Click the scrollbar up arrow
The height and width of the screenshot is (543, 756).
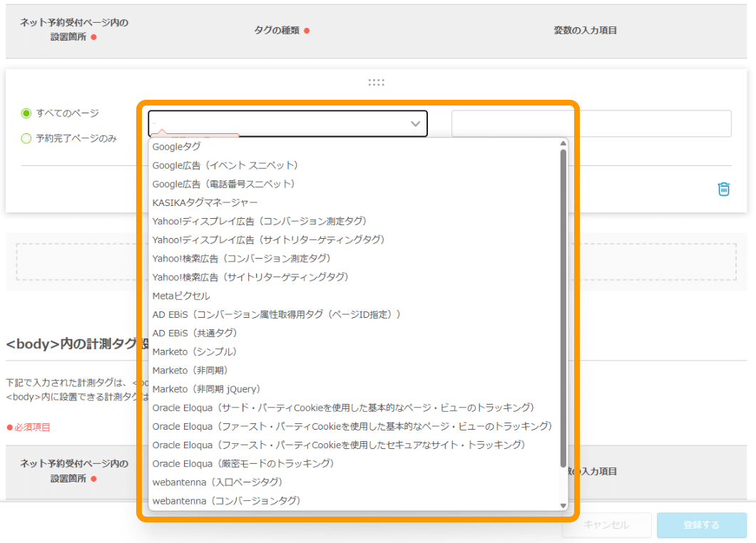point(563,143)
